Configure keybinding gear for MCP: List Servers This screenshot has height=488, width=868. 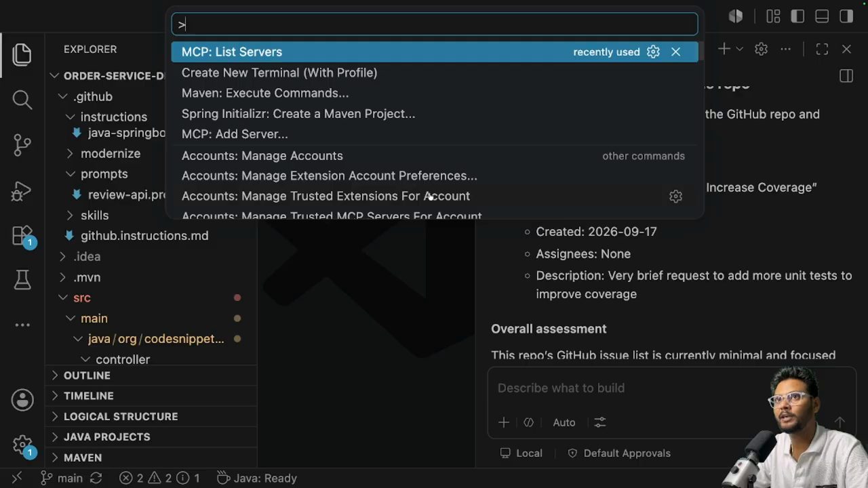click(x=653, y=52)
